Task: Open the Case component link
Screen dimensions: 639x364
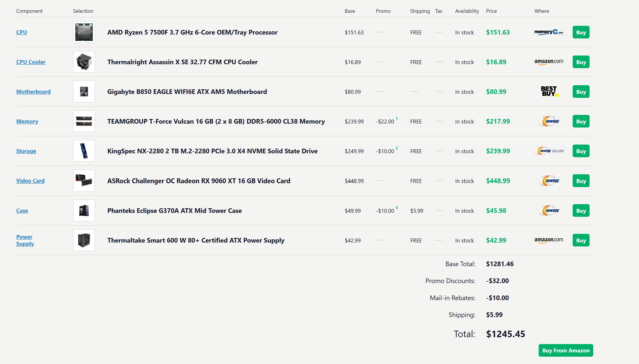Action: (22, 211)
